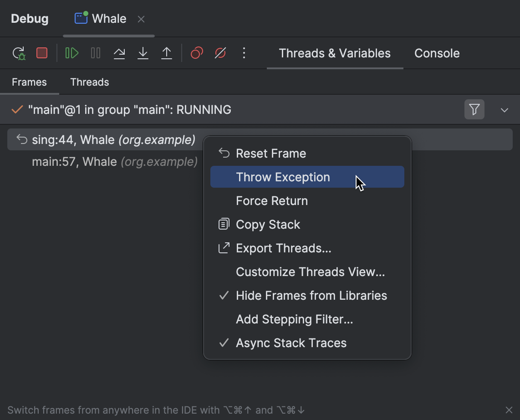Stop the running debug process
Image resolution: width=520 pixels, height=420 pixels.
click(41, 53)
